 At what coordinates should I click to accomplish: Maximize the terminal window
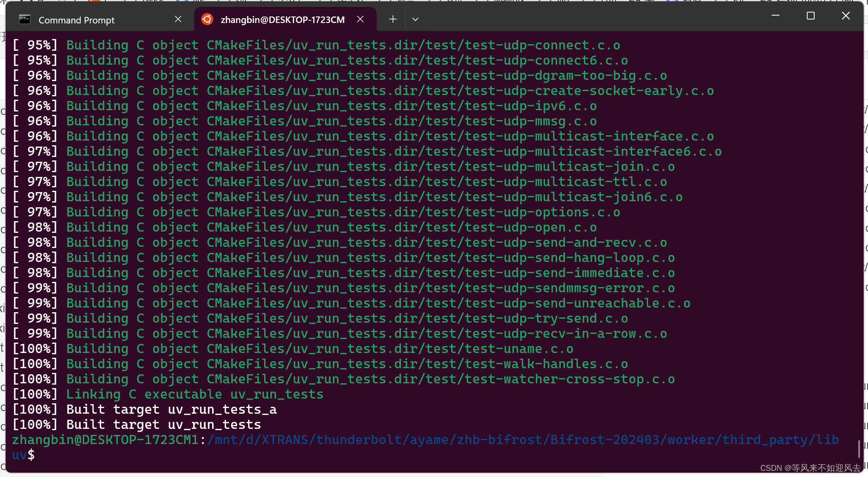[x=810, y=16]
